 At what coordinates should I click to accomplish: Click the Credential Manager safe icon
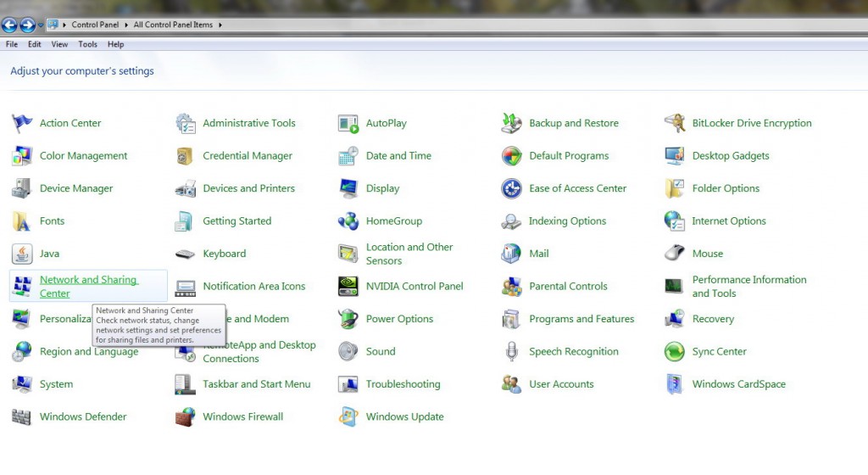(x=185, y=155)
